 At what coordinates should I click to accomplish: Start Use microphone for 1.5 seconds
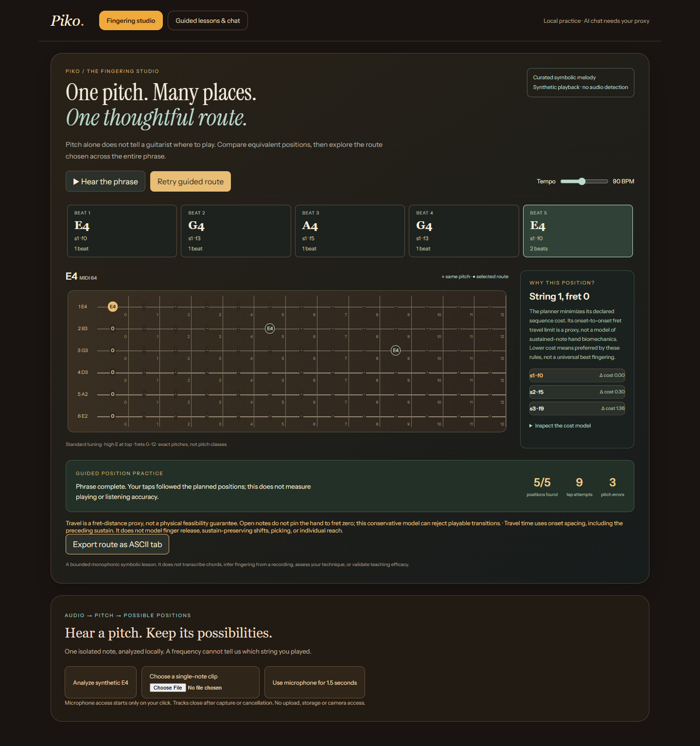[315, 683]
